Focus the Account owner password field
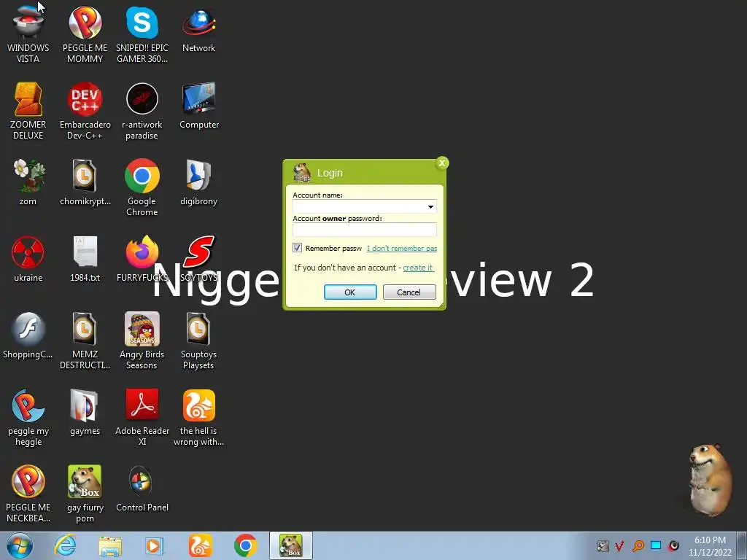The width and height of the screenshot is (747, 560). click(x=365, y=230)
